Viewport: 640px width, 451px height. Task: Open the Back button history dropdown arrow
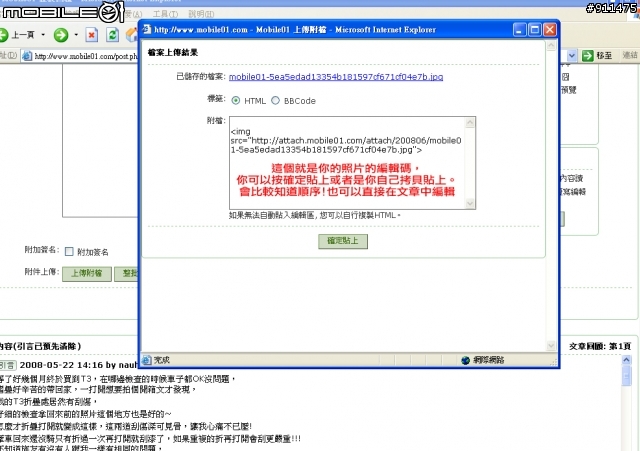point(43,35)
